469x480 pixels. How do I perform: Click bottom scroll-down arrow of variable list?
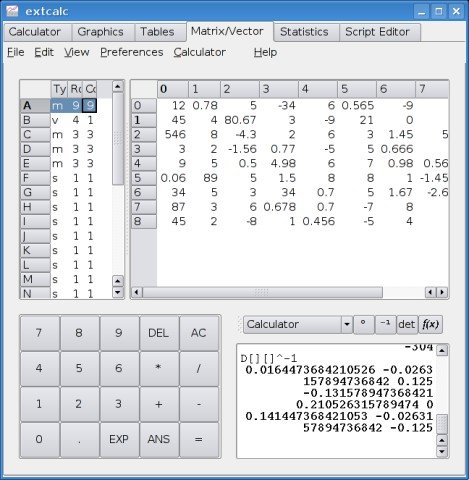pos(118,293)
